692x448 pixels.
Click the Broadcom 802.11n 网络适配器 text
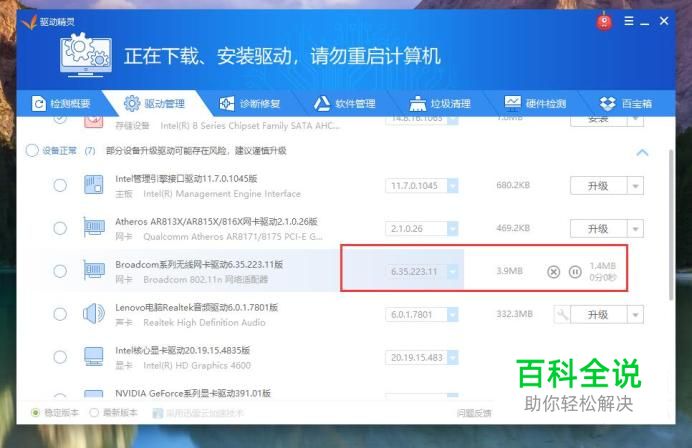pos(206,279)
